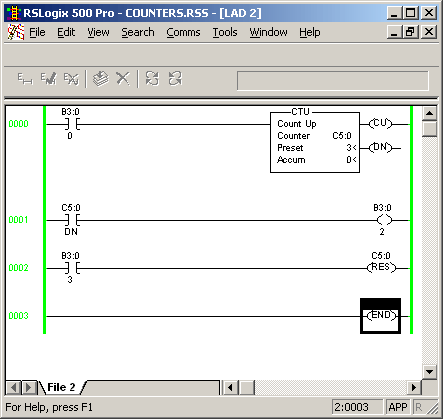Open the Tools menu
Image resolution: width=443 pixels, height=419 pixels.
(225, 32)
